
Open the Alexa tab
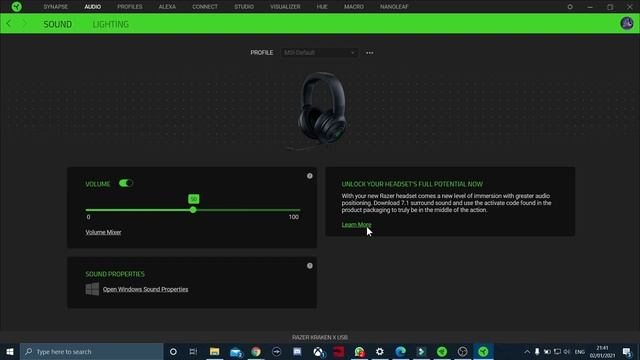167,7
